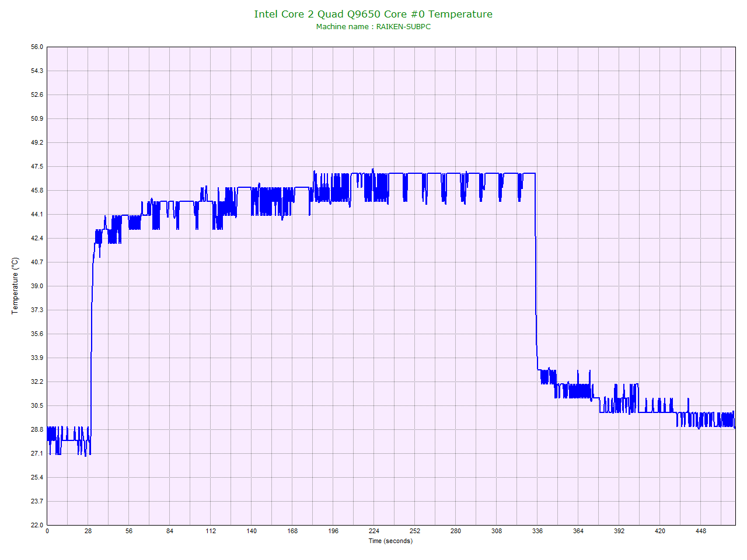Click the 44.1 temperature axis value
747x560 pixels.
37,214
